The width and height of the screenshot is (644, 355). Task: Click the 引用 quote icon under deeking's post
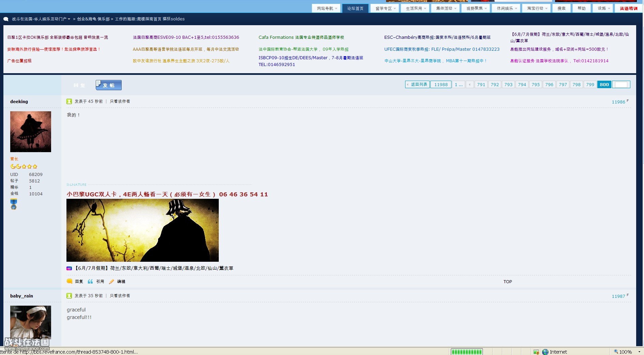pyautogui.click(x=90, y=281)
